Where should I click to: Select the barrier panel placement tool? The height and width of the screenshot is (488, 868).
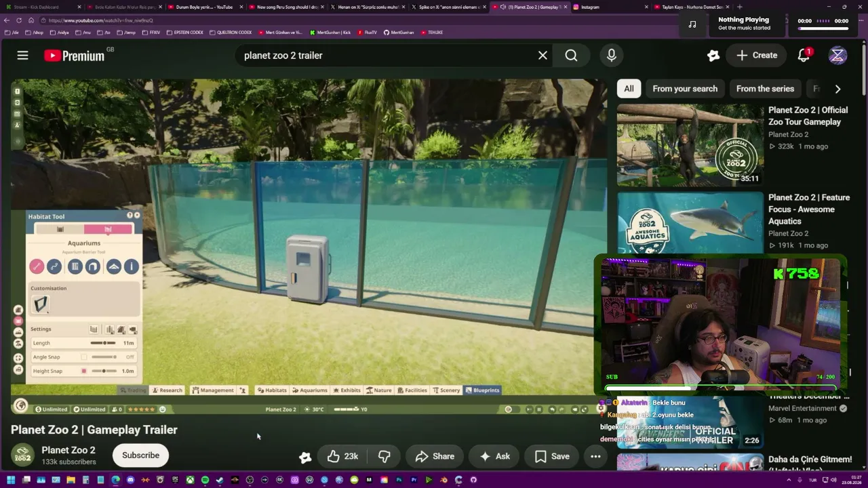(75, 266)
